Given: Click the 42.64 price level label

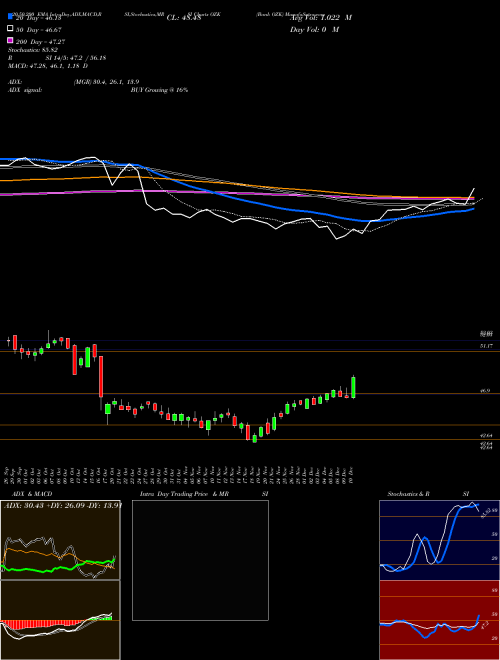Looking at the screenshot, I should pos(486,436).
